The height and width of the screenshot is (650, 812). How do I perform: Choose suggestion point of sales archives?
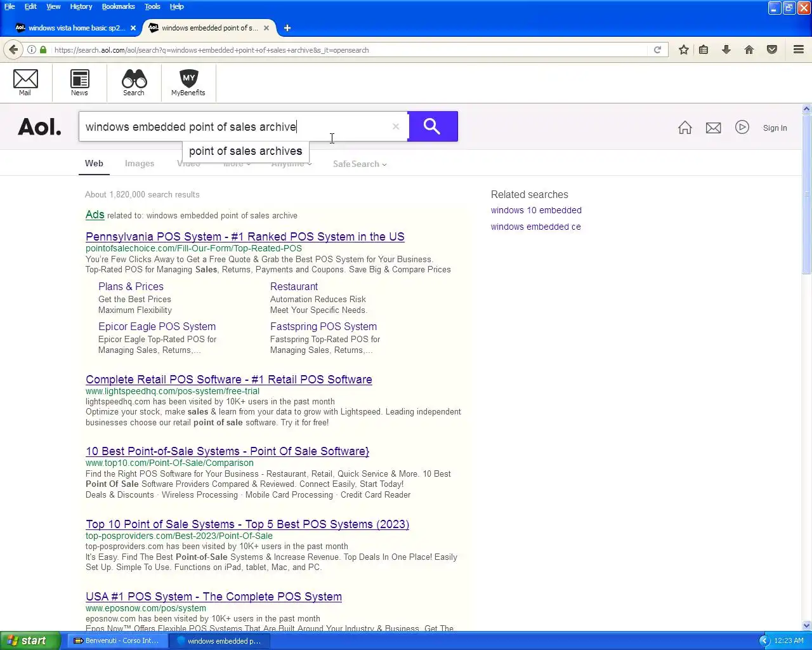tap(246, 151)
